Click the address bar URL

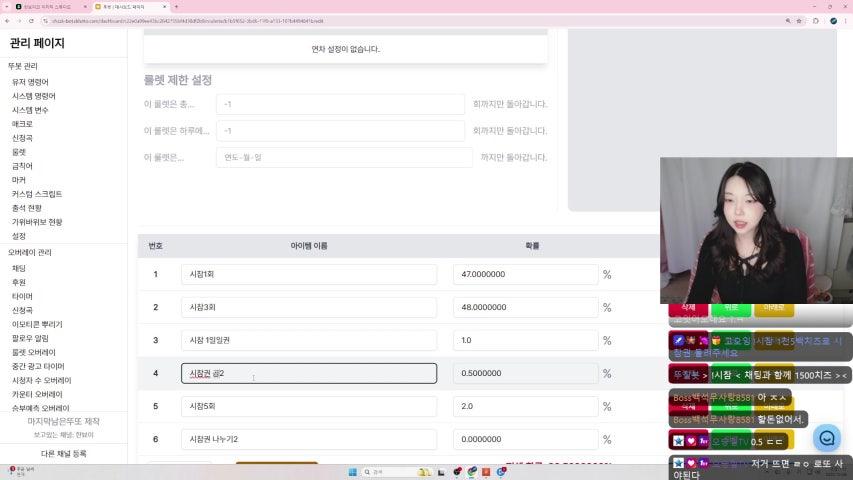188,21
